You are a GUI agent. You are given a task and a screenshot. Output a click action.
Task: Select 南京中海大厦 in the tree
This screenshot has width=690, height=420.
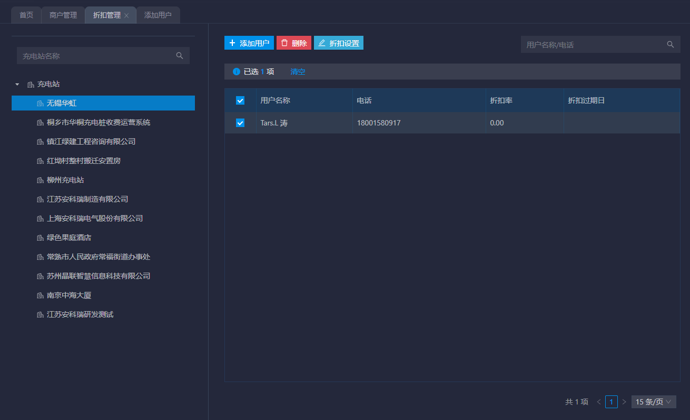coord(69,295)
